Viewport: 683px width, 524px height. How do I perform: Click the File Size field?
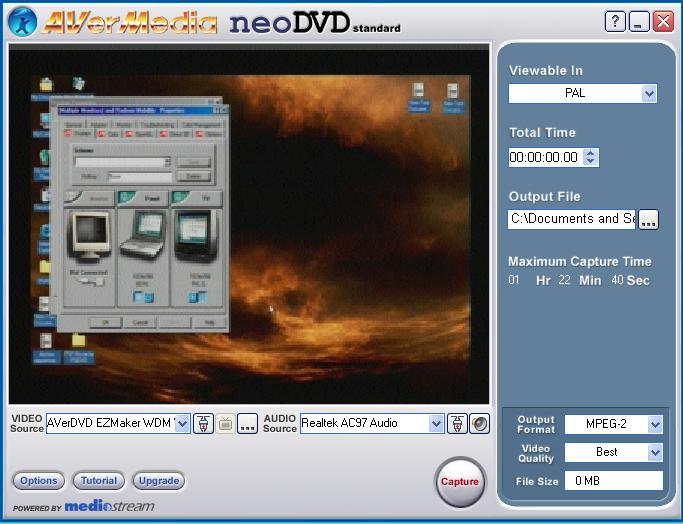coord(613,481)
